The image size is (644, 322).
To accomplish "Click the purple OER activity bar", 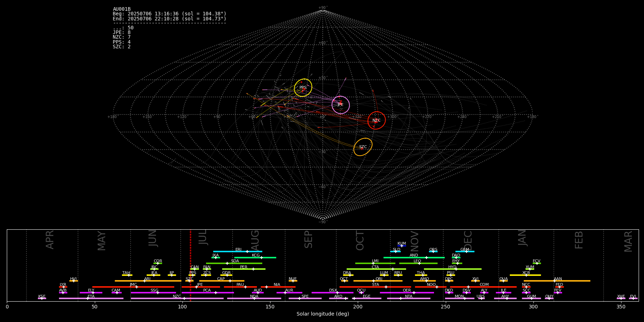I will [407, 293].
